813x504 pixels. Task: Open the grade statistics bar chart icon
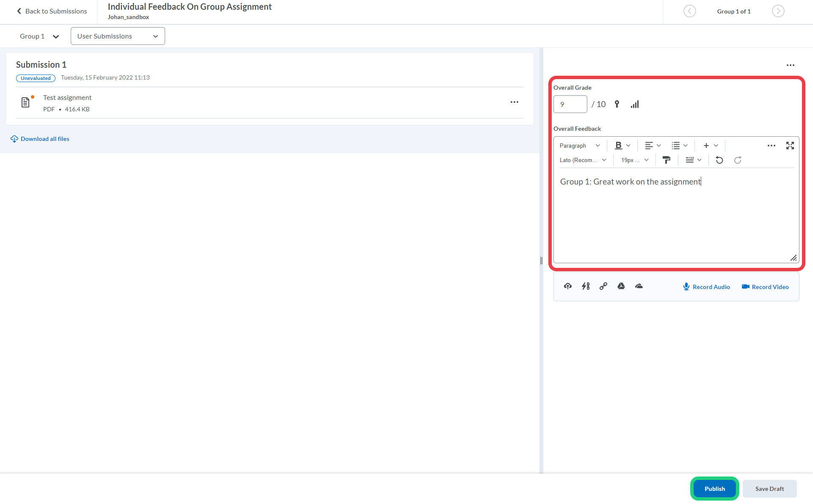pos(634,104)
